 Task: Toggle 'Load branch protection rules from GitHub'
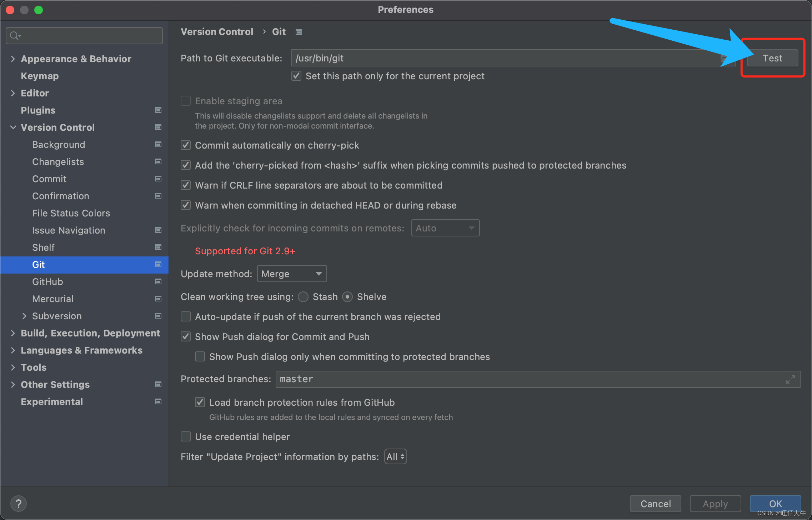click(201, 403)
